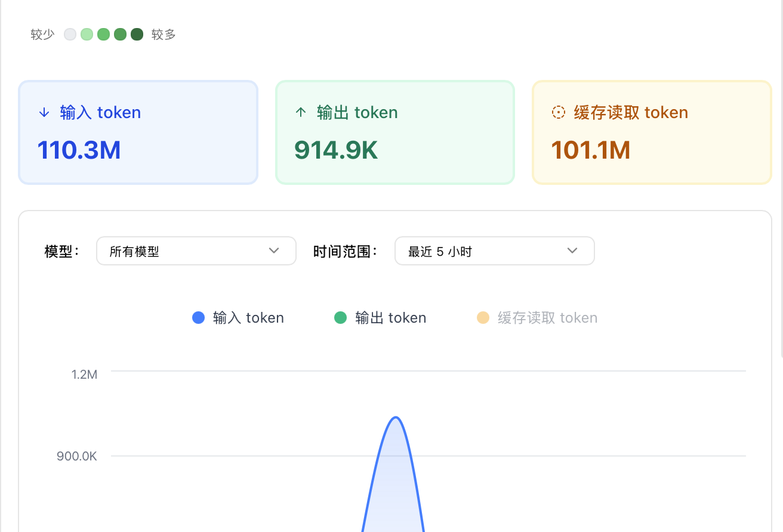Select the 输入 token summary card
The image size is (783, 532).
pos(138,132)
